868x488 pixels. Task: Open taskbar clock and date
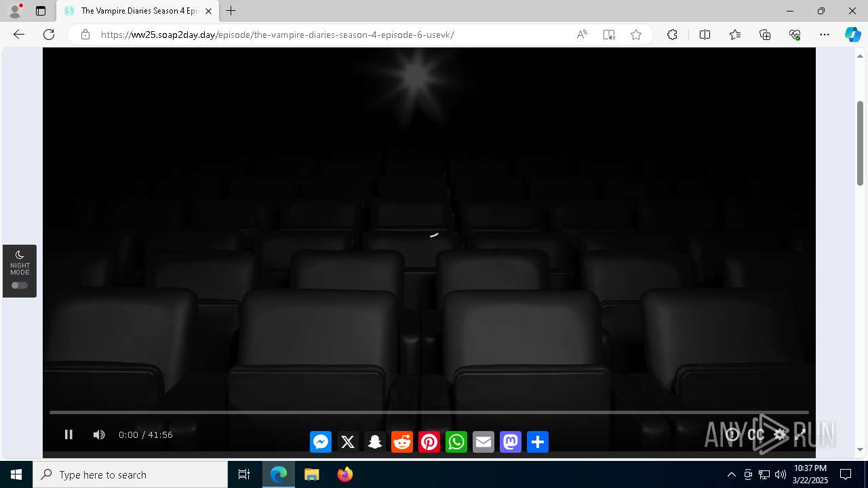810,474
